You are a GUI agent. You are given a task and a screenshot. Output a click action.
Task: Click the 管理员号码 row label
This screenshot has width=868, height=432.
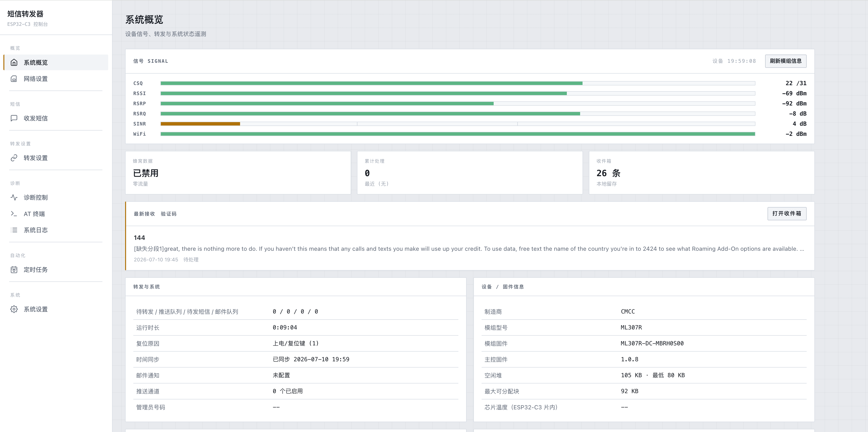(x=151, y=407)
